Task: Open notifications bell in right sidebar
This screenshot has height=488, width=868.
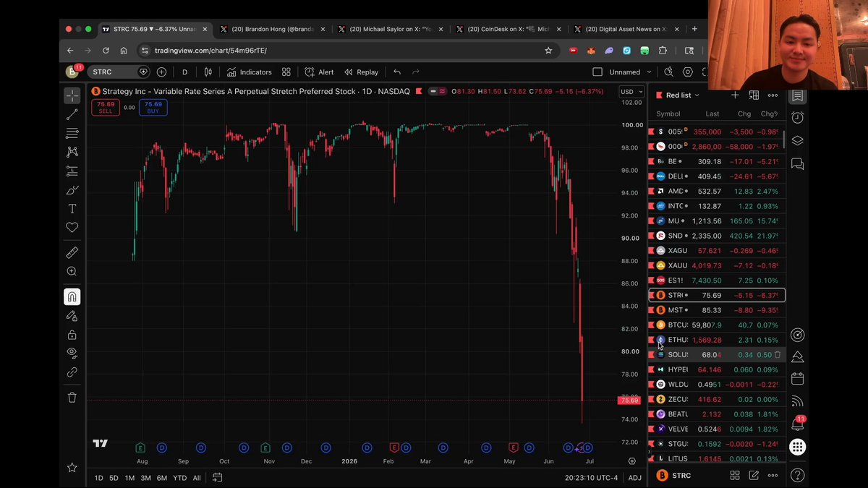Action: (797, 424)
